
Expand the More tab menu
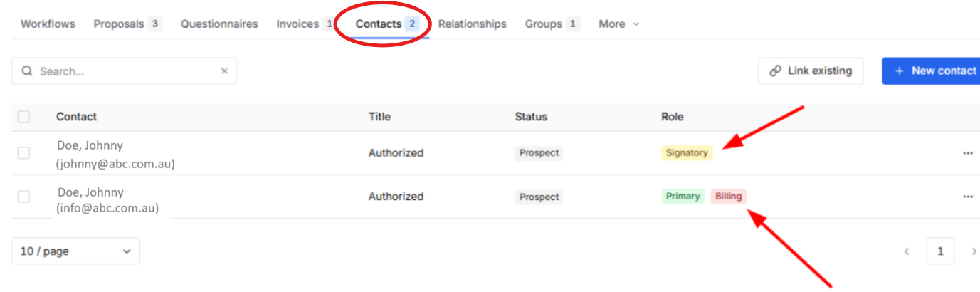618,24
